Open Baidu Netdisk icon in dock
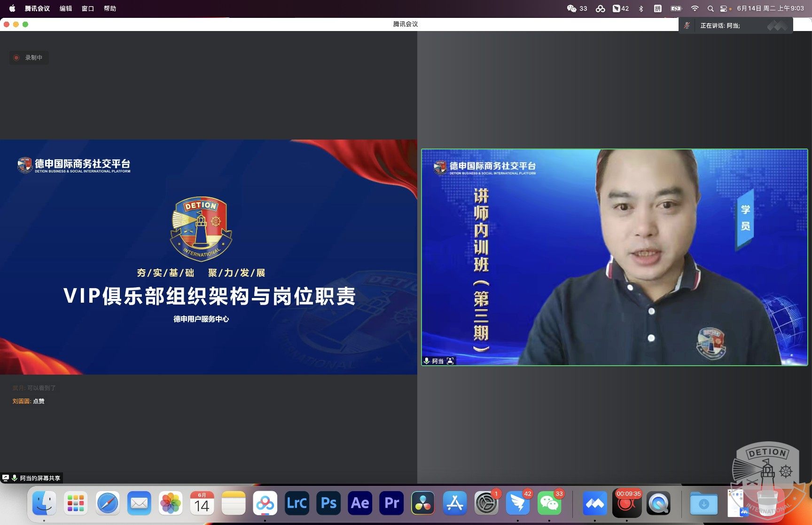Viewport: 812px width, 525px height. [265, 503]
